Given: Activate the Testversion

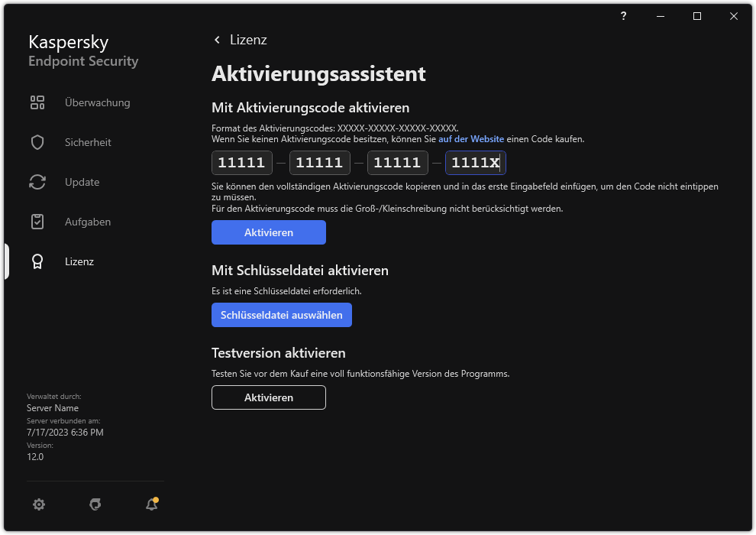Looking at the screenshot, I should tap(268, 397).
